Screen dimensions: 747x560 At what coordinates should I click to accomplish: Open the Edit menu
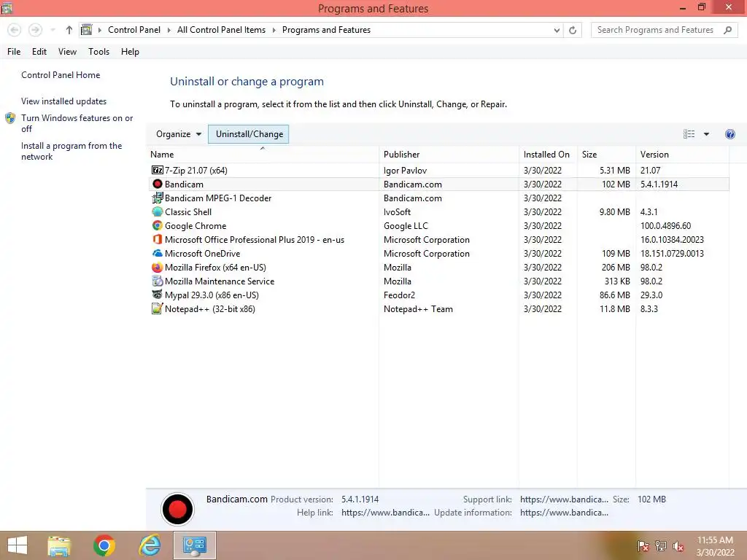[39, 52]
